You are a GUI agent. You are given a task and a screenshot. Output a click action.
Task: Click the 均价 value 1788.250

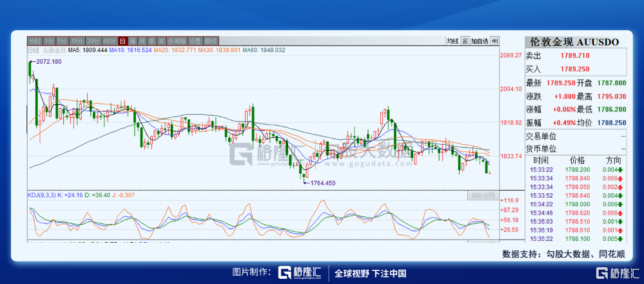click(611, 123)
